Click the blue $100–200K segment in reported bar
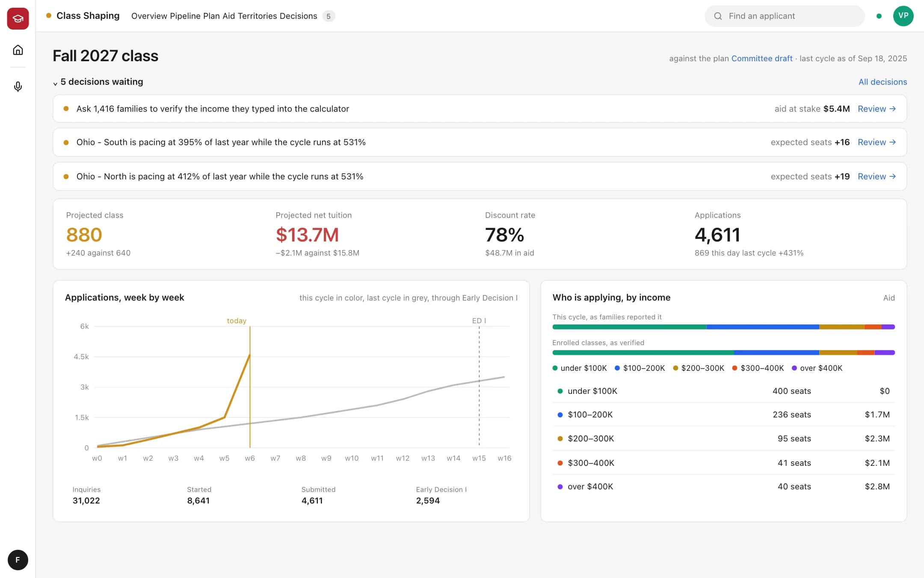924x578 pixels. (x=762, y=327)
